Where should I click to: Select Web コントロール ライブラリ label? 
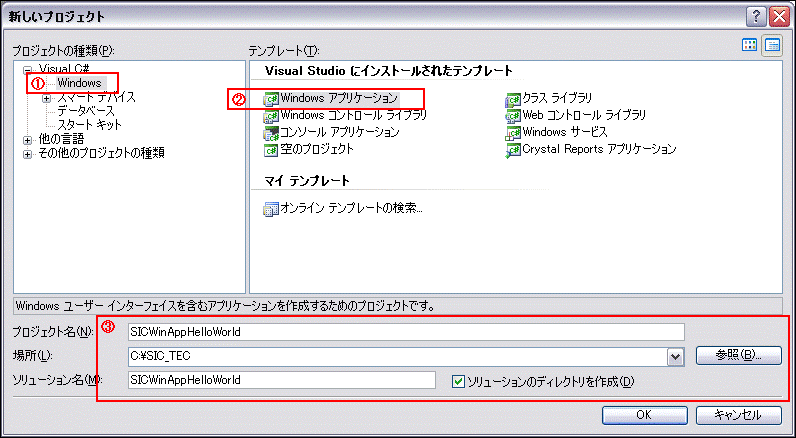pos(584,115)
